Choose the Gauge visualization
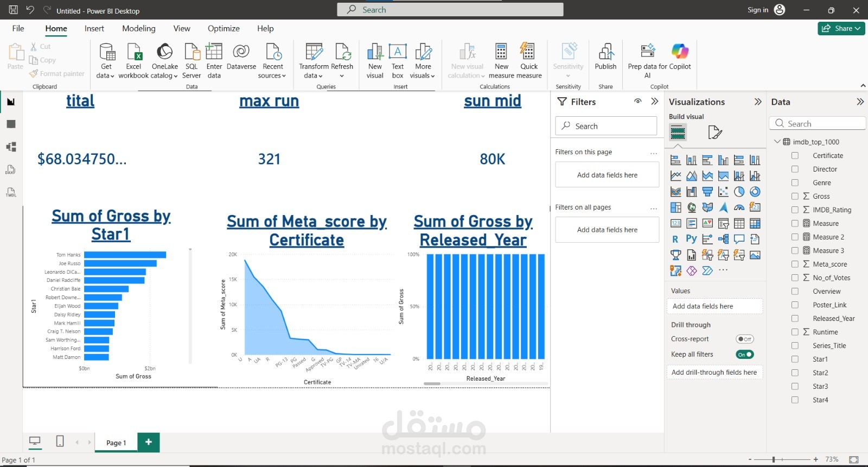Viewport: 868px width, 467px height. click(x=739, y=207)
